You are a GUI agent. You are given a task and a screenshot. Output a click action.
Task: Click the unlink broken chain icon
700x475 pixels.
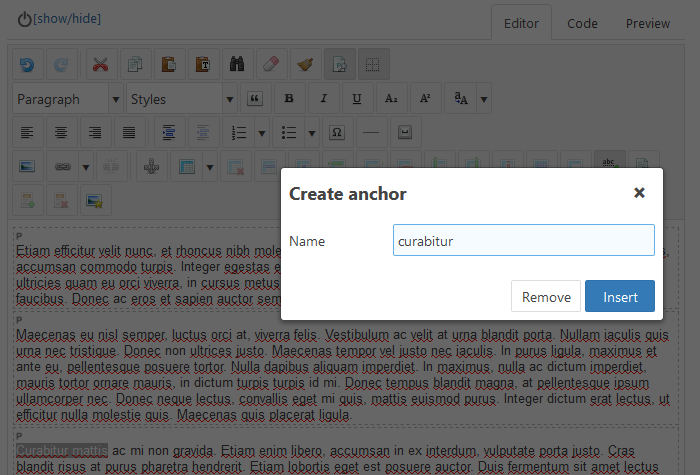[x=111, y=167]
